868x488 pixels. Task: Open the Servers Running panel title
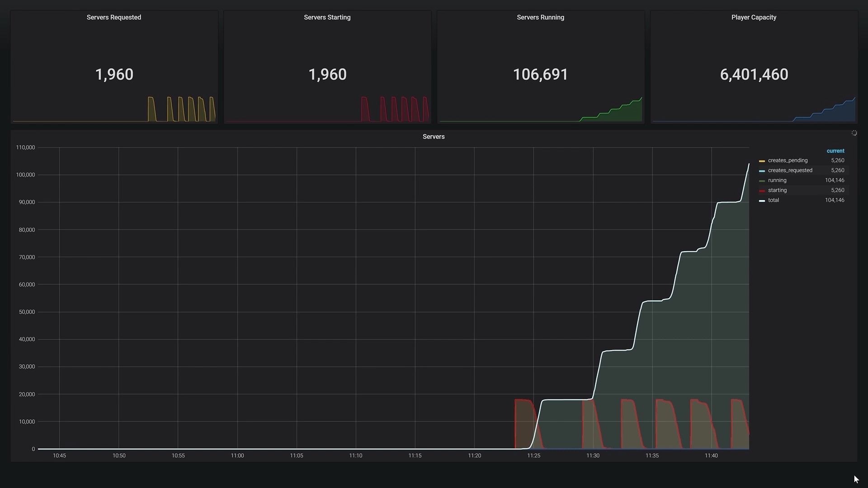541,18
